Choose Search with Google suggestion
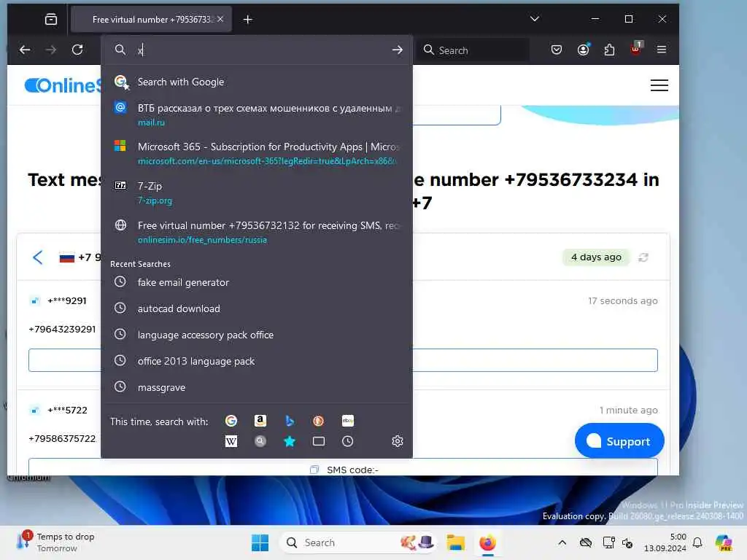 [257, 82]
